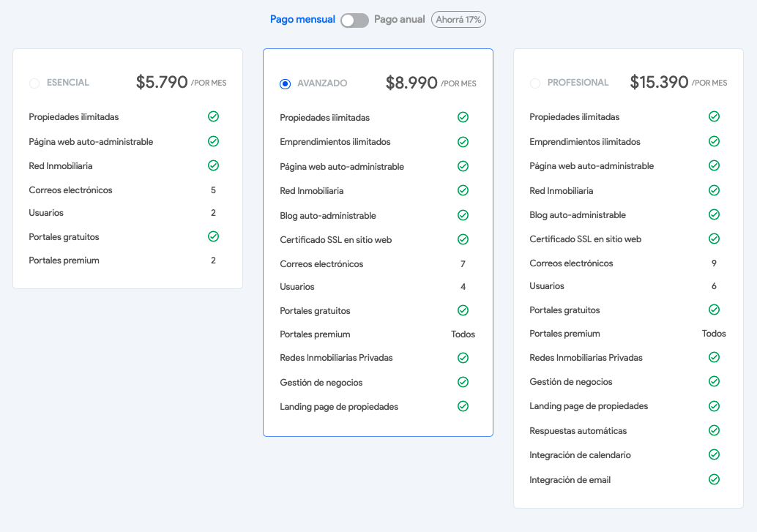Toggle the monthly/annual payment switch

point(354,20)
